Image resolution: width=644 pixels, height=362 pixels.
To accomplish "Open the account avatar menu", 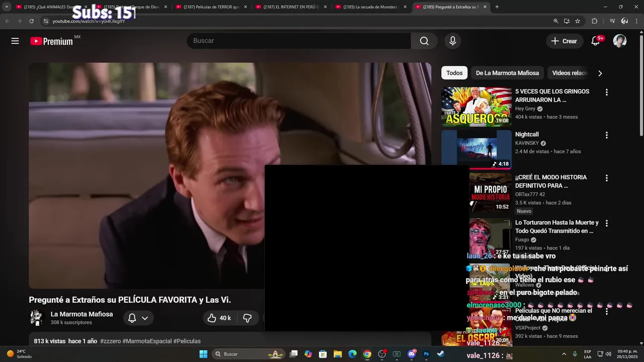I will (x=620, y=41).
